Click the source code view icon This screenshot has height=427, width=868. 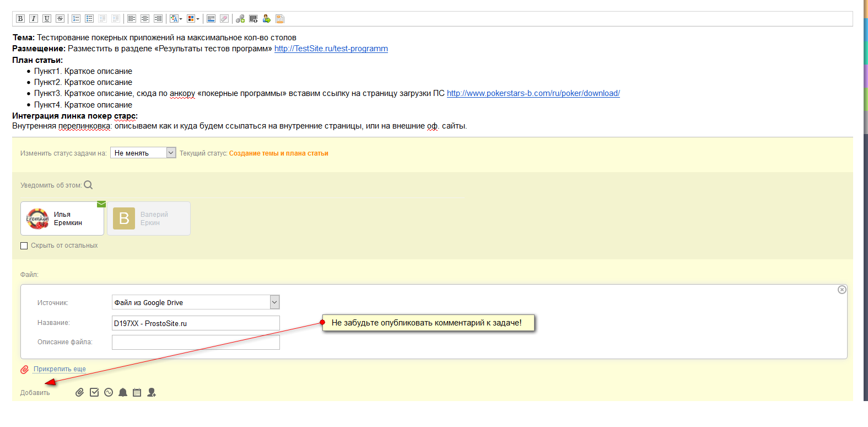[254, 19]
